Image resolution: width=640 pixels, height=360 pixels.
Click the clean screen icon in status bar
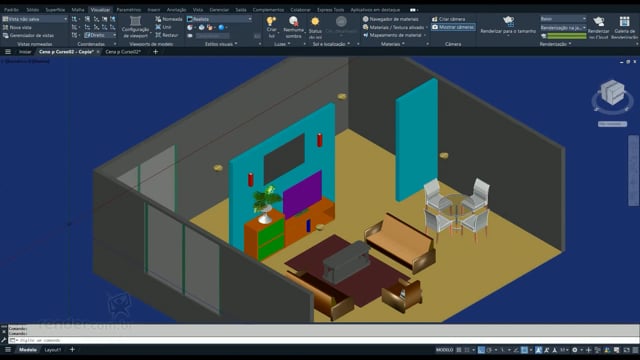[x=627, y=350]
